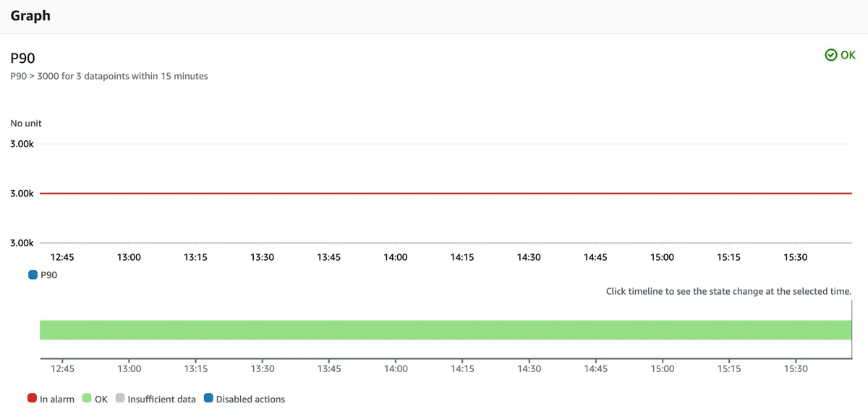Click the blue Disabled actions legend swatch
This screenshot has width=868, height=414.
pos(208,398)
